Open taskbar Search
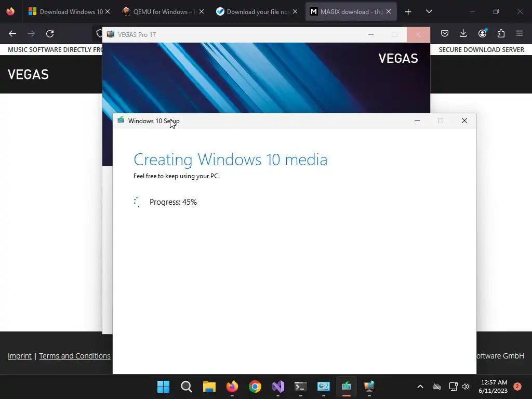532x399 pixels. 187,387
